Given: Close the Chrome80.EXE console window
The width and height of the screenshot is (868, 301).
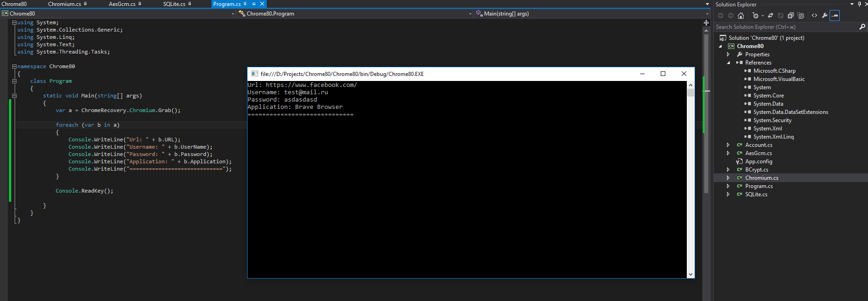Looking at the screenshot, I should coord(684,74).
